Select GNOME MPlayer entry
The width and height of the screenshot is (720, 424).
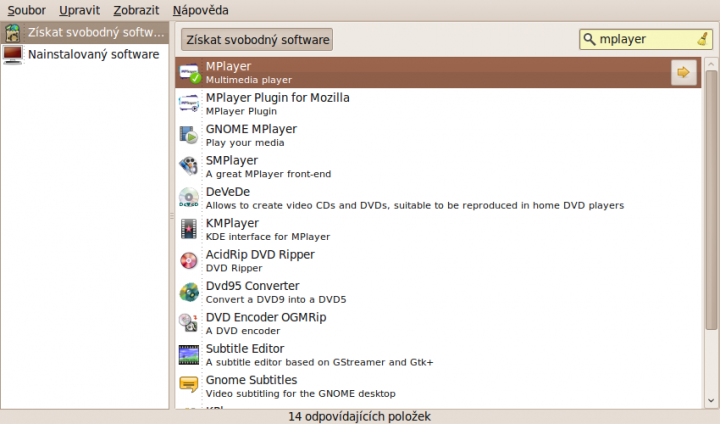tap(438, 135)
